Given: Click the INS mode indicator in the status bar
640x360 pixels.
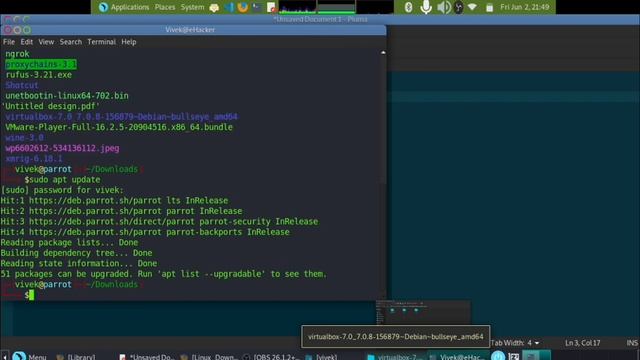Looking at the screenshot, I should point(632,343).
